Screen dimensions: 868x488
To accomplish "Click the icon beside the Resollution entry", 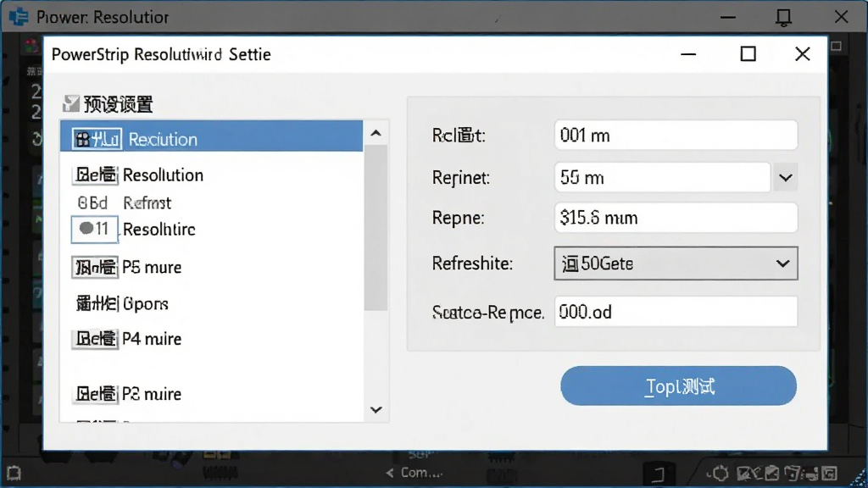I will pyautogui.click(x=95, y=175).
